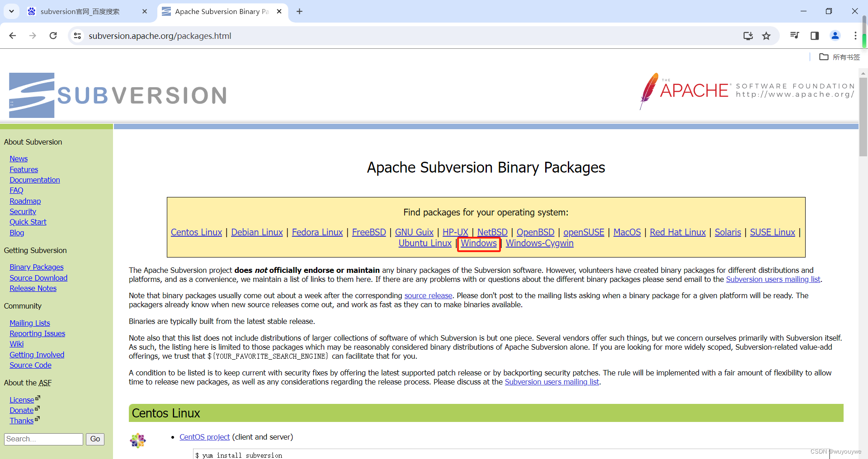Open the profile avatar menu

pos(835,36)
